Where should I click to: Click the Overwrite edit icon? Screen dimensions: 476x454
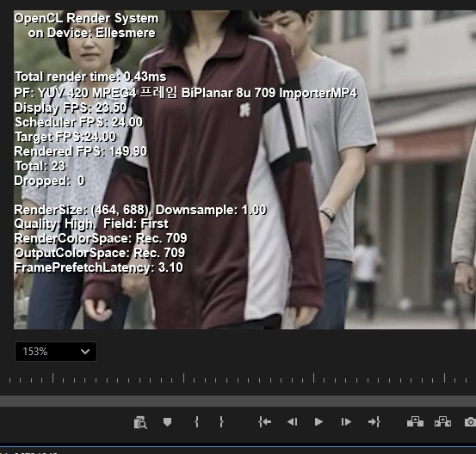pos(442,421)
